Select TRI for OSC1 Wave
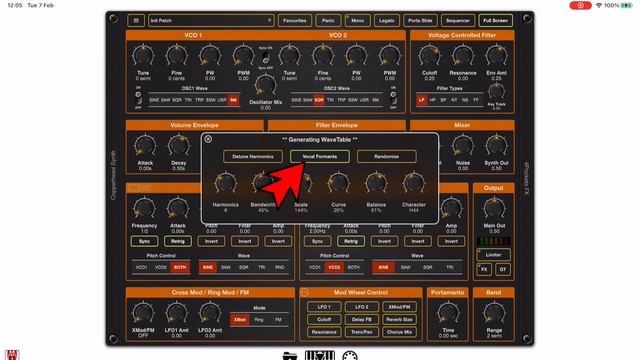Screen dimensions: 640x360 pyautogui.click(x=188, y=100)
